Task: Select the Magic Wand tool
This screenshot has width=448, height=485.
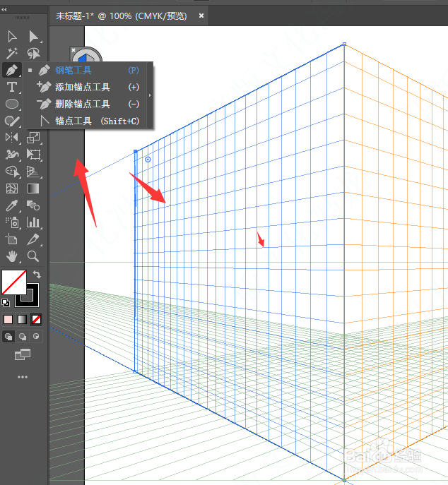Action: [12, 53]
